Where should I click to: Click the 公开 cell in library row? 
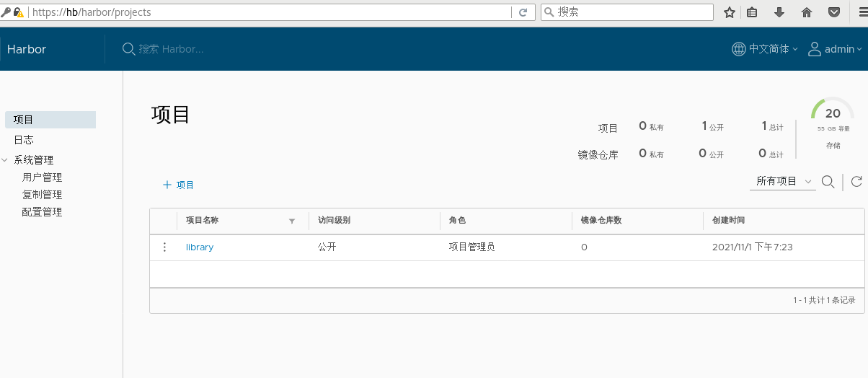327,247
